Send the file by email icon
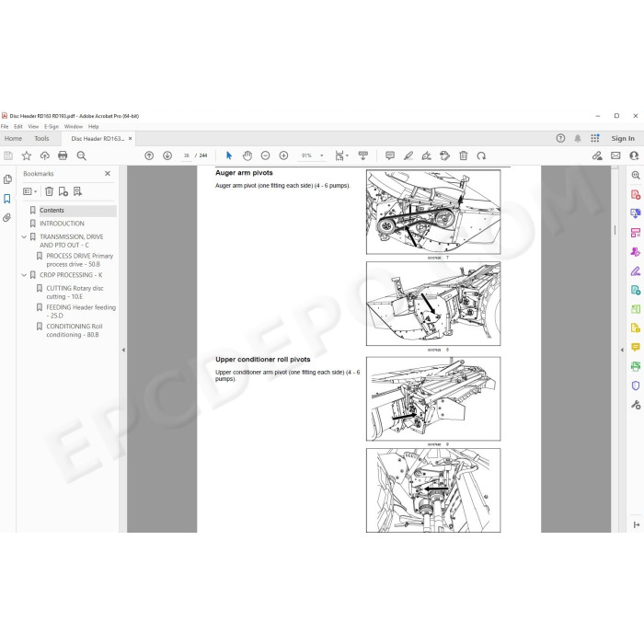This screenshot has height=644, width=644. [x=615, y=155]
